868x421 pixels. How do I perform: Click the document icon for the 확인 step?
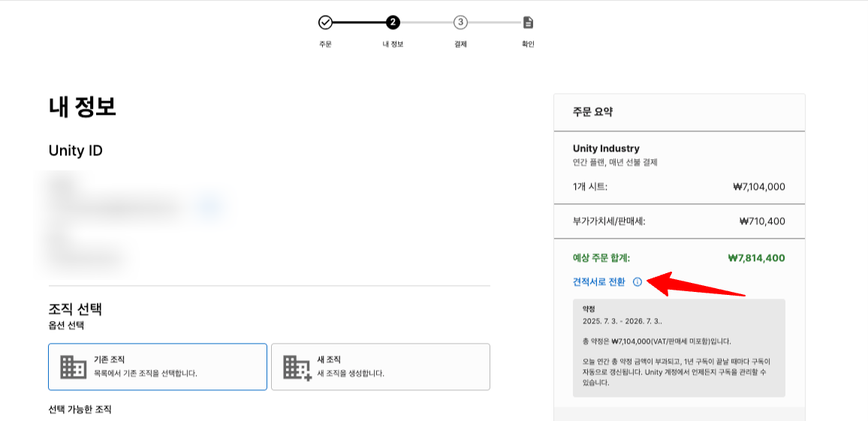pos(528,23)
